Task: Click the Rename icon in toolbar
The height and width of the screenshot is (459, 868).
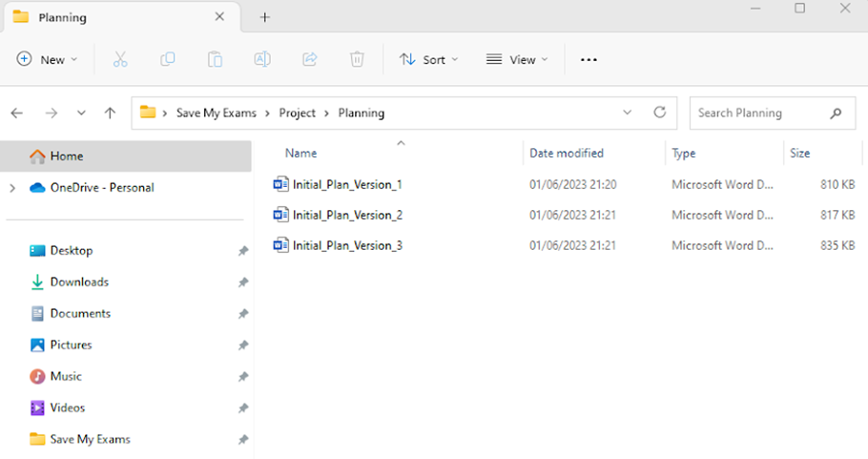Action: tap(262, 59)
